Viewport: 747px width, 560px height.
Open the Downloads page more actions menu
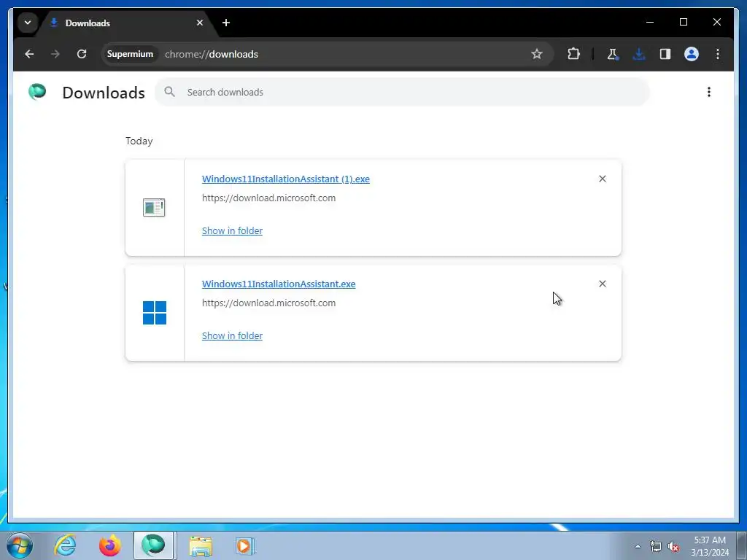coord(709,92)
